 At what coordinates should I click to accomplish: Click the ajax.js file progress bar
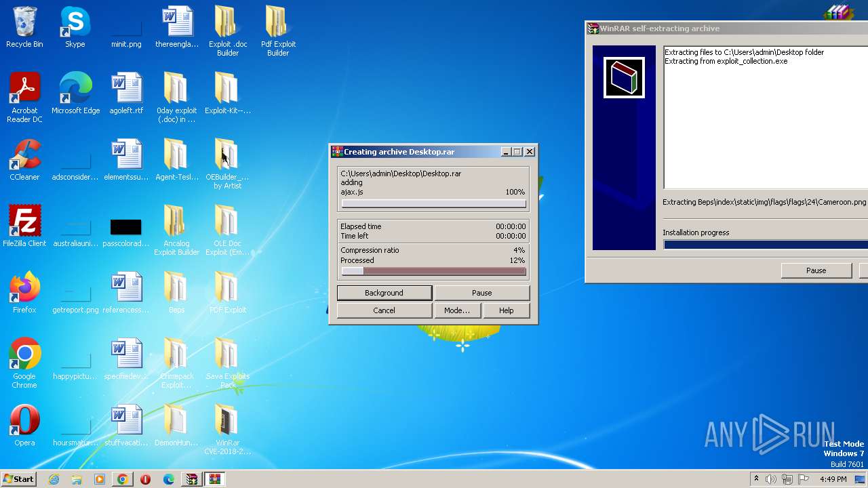click(x=433, y=204)
